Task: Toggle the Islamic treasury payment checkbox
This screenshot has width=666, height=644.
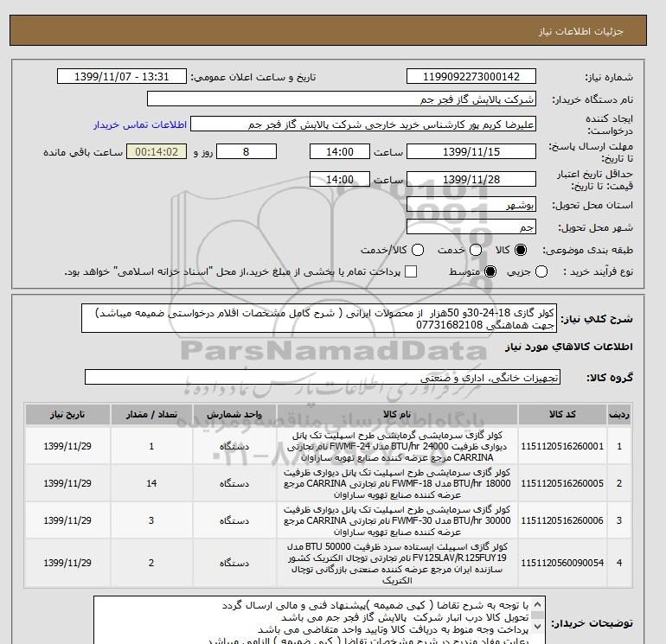Action: [411, 271]
